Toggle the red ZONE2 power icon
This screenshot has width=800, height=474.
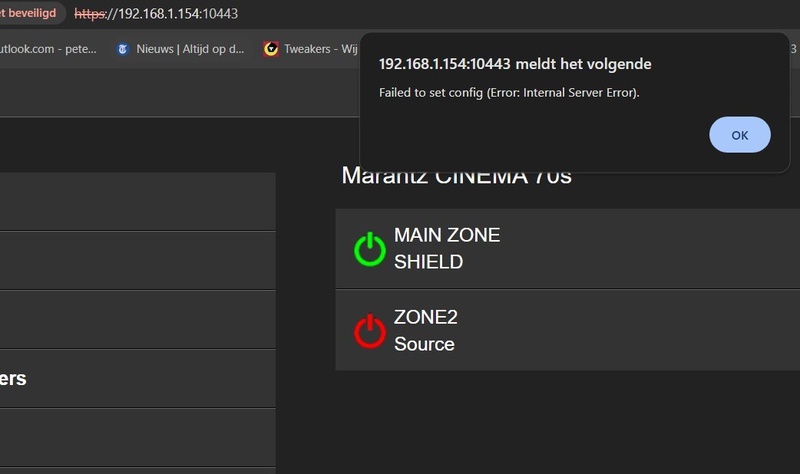click(x=370, y=331)
